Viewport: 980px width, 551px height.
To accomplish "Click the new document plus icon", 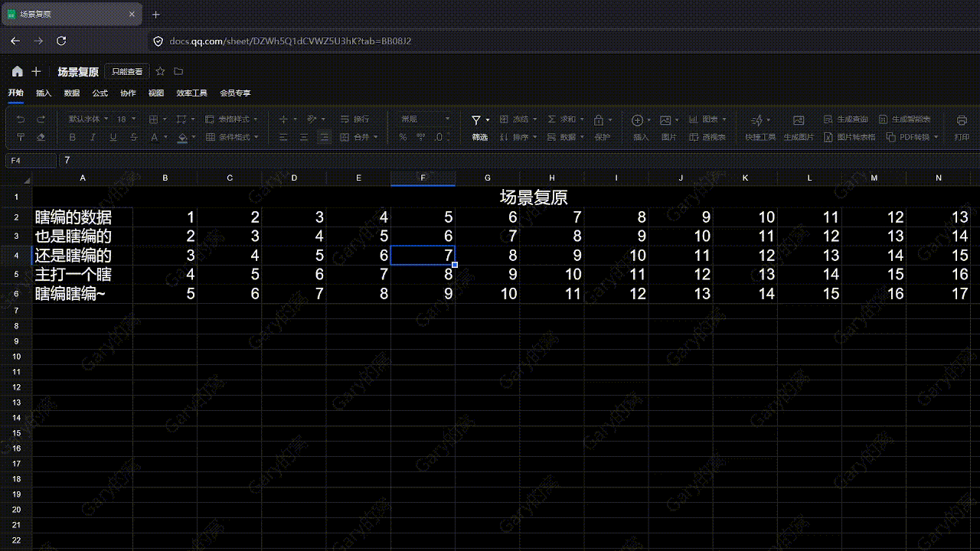I will click(36, 71).
